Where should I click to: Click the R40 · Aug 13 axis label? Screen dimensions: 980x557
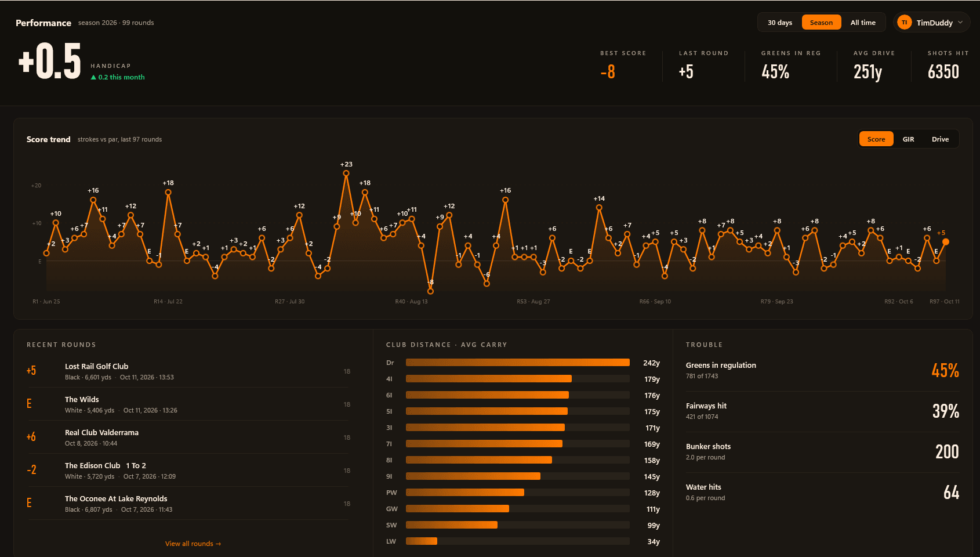[411, 302]
